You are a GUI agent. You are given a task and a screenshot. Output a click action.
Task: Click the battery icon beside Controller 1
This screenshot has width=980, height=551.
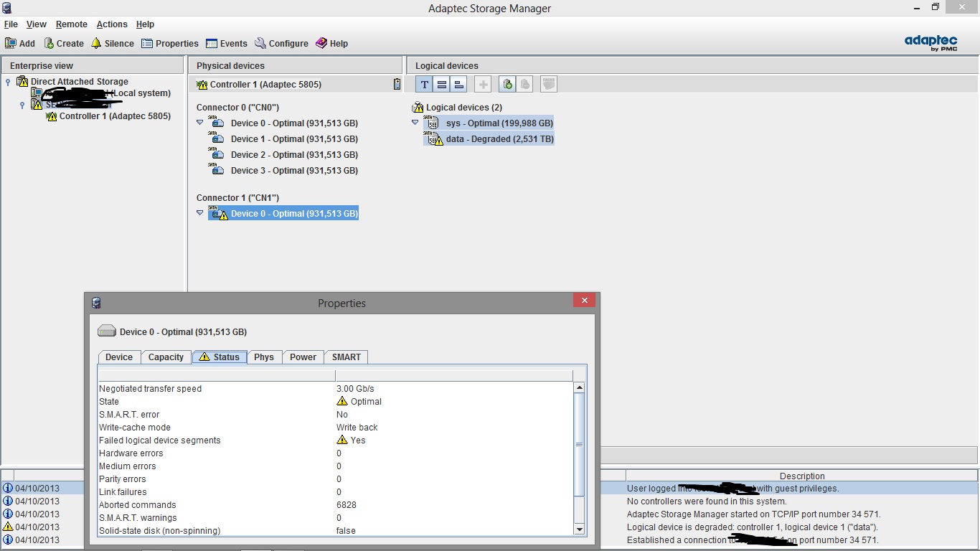(x=397, y=85)
